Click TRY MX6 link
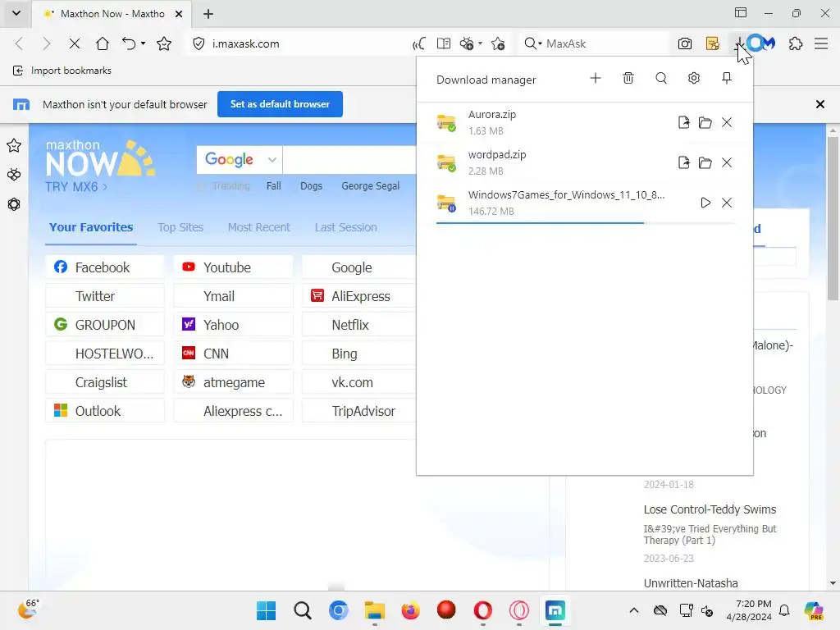Screen dimensions: 840x630 [x=76, y=187]
